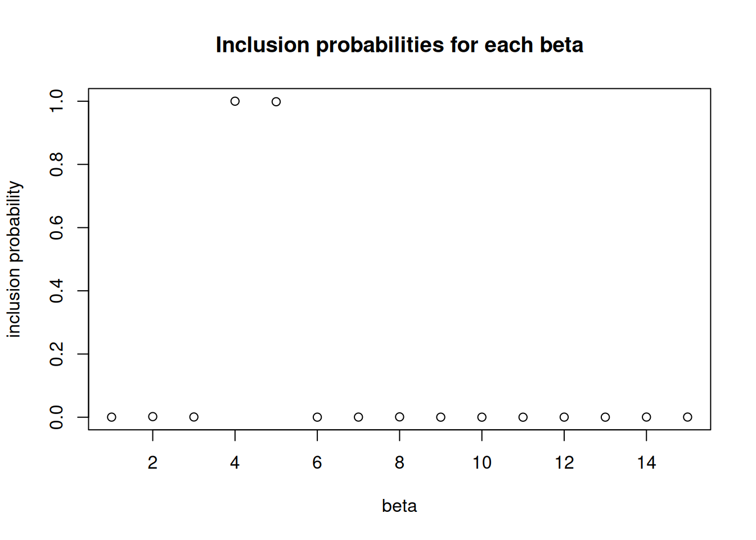Click the y-axis label inclusion probability
This screenshot has width=756, height=540.
pyautogui.click(x=13, y=259)
